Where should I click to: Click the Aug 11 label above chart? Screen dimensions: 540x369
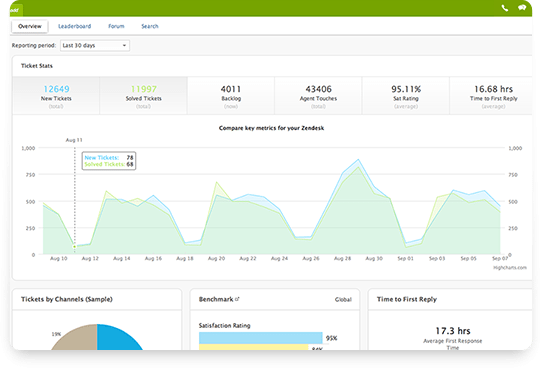click(x=74, y=140)
